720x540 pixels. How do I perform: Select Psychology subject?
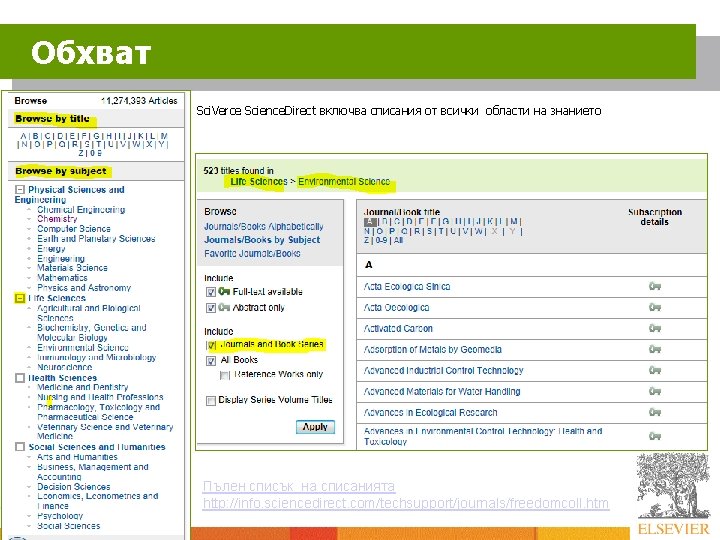click(x=60, y=516)
